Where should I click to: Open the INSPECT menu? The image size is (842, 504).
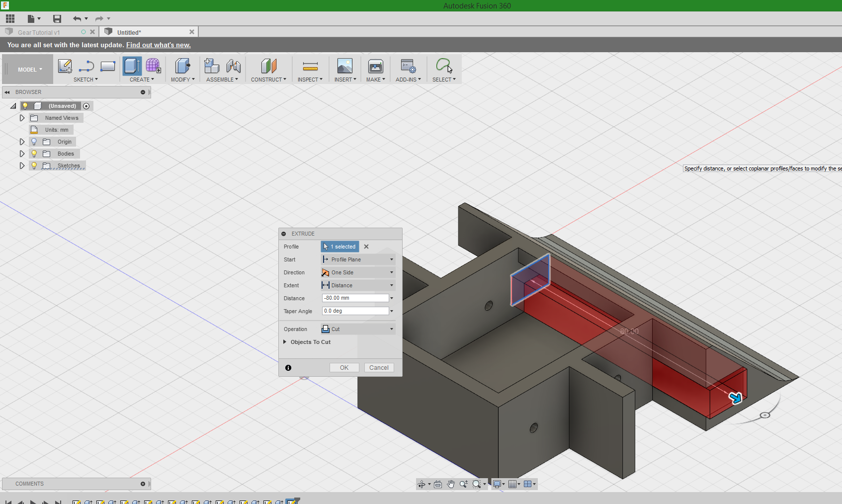tap(310, 80)
